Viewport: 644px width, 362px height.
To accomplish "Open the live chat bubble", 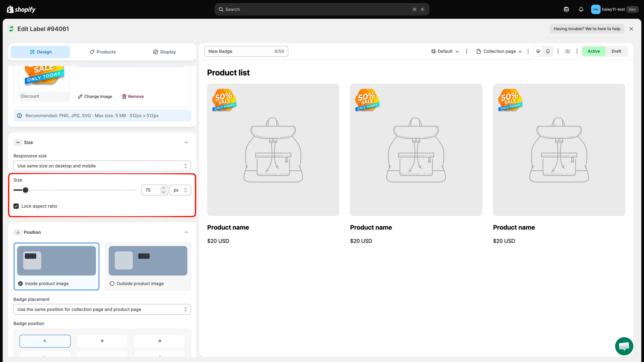I will point(624,346).
